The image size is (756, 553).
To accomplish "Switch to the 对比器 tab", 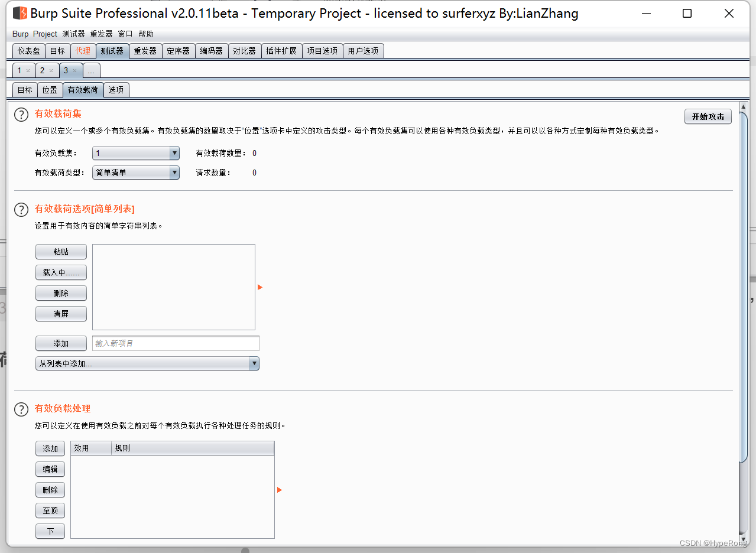I will pyautogui.click(x=244, y=51).
